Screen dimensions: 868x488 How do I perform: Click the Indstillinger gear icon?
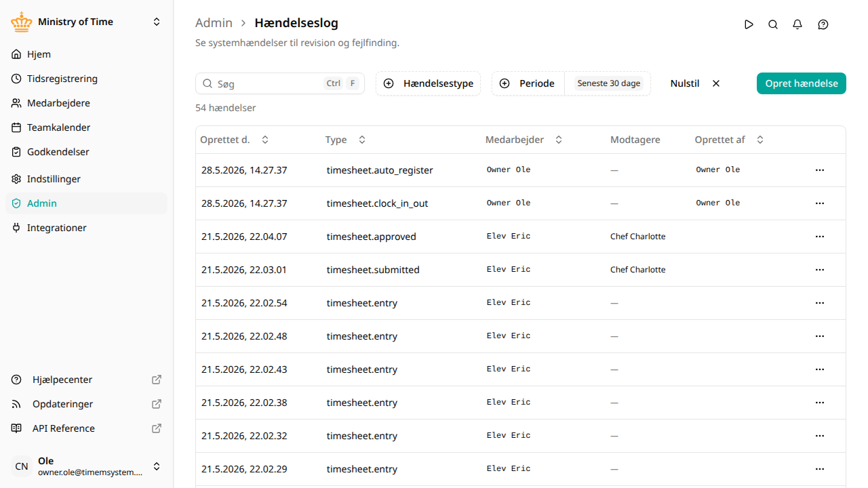(x=16, y=179)
